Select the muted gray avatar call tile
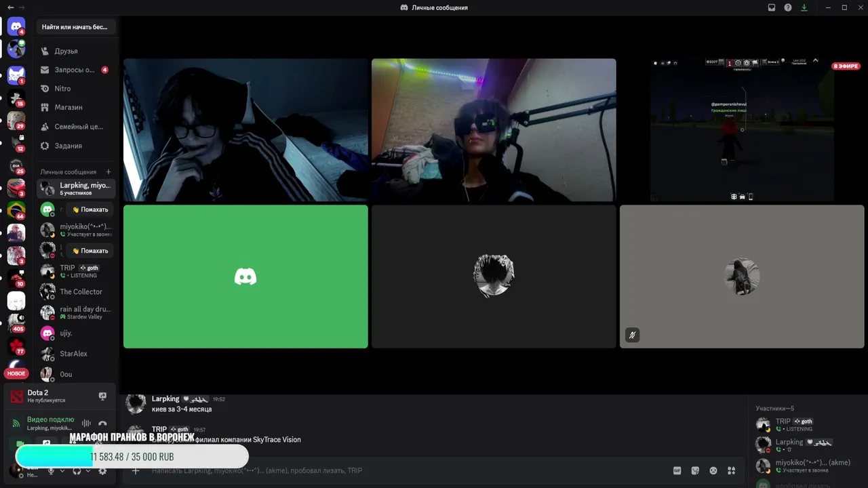868x488 pixels. point(742,277)
